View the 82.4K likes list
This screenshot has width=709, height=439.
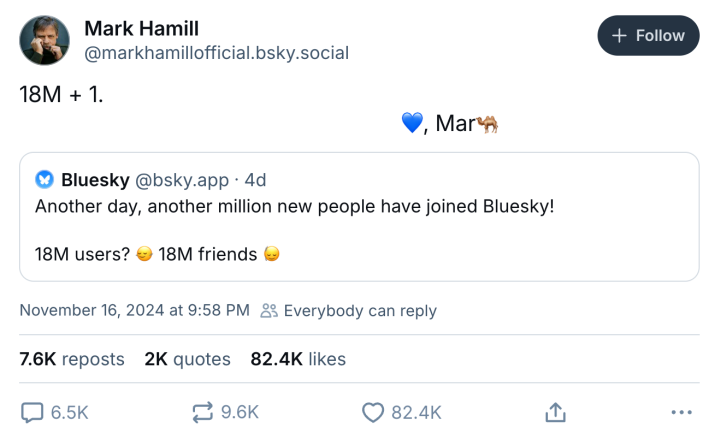point(298,359)
